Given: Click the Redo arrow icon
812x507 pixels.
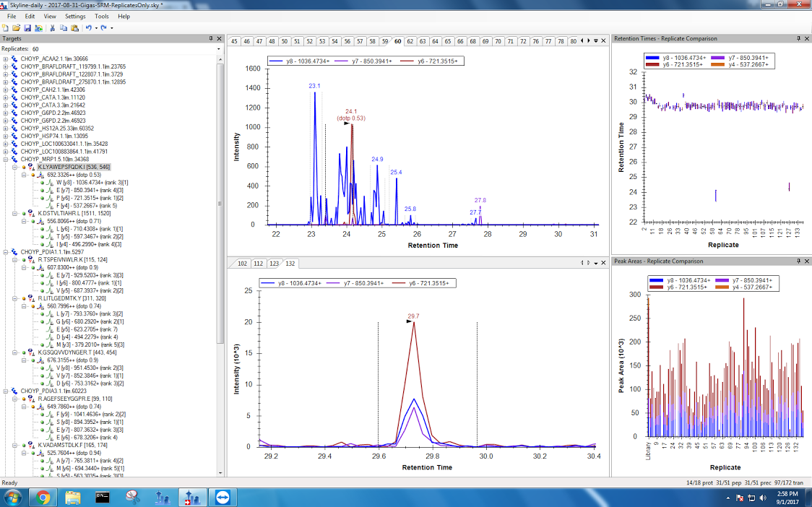Looking at the screenshot, I should pyautogui.click(x=104, y=27).
